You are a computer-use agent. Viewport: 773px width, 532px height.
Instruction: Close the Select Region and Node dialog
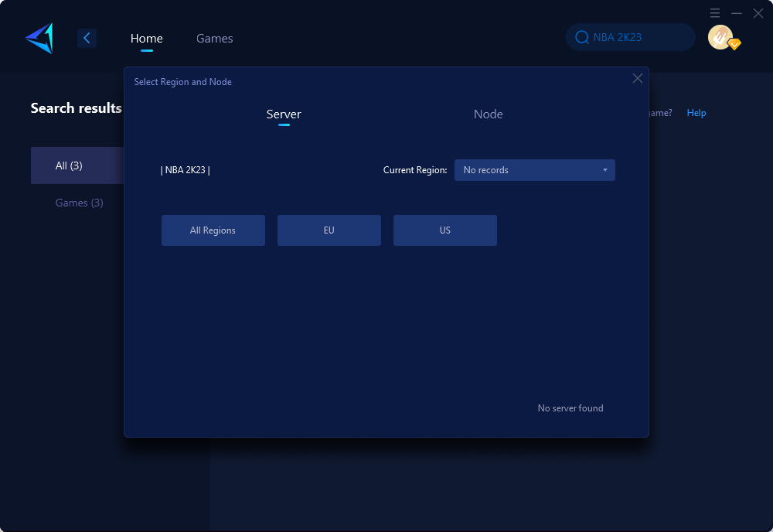click(638, 78)
